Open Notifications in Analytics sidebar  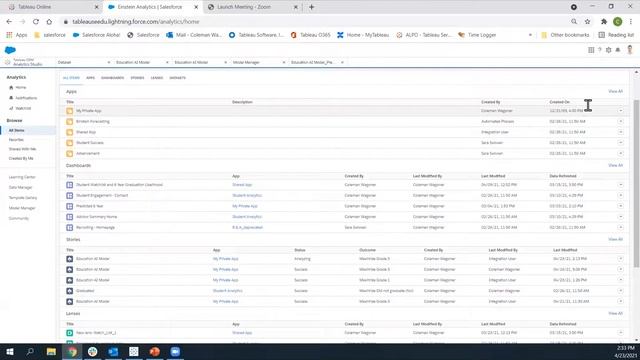click(26, 98)
